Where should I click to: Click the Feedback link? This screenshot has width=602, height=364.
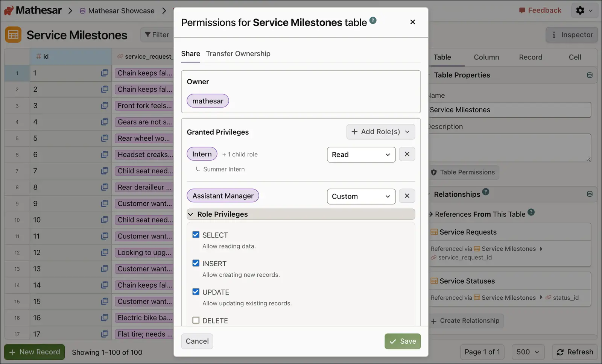(x=540, y=11)
